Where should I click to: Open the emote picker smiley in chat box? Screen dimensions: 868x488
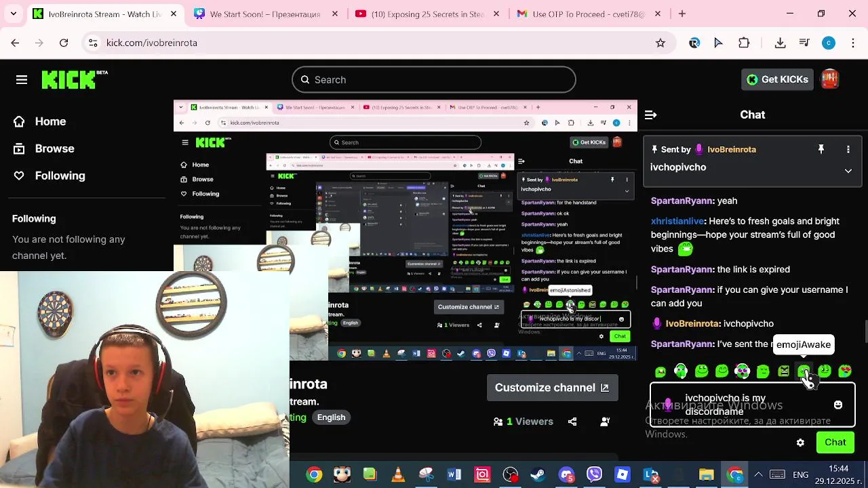[838, 405]
